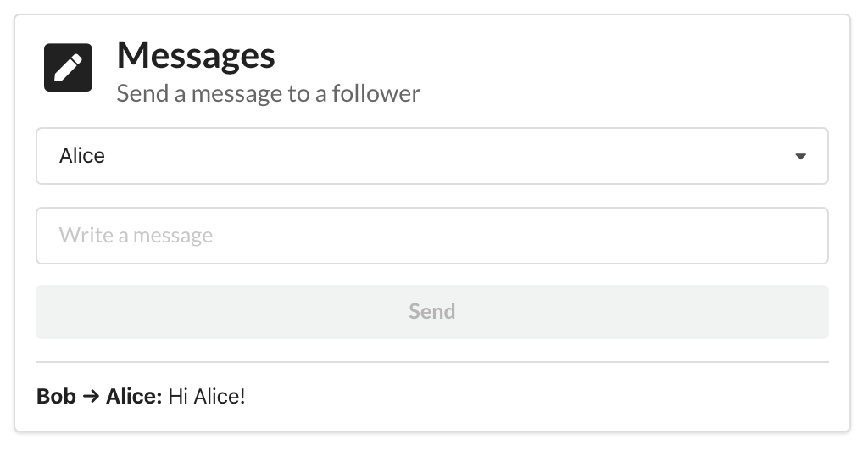Click the arrow between Bob and Alice

[x=91, y=396]
